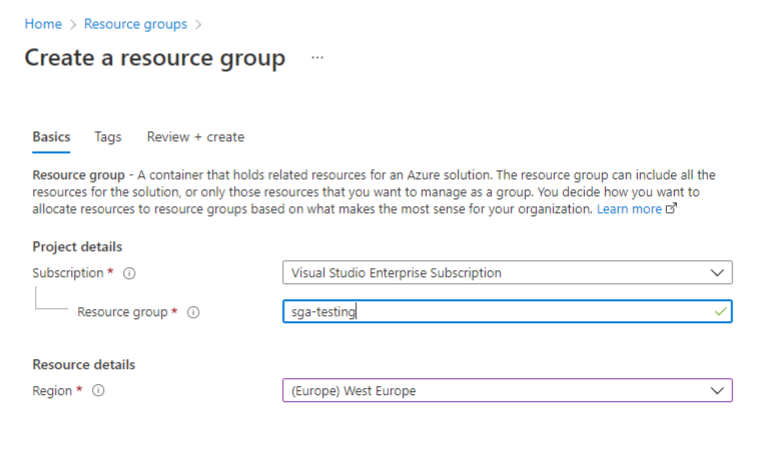Open the ellipsis more options menu
Image resolution: width=760 pixels, height=456 pixels.
click(317, 58)
